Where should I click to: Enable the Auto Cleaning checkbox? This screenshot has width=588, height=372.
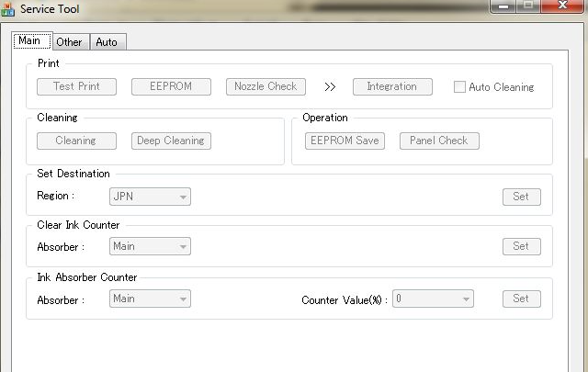click(x=460, y=87)
